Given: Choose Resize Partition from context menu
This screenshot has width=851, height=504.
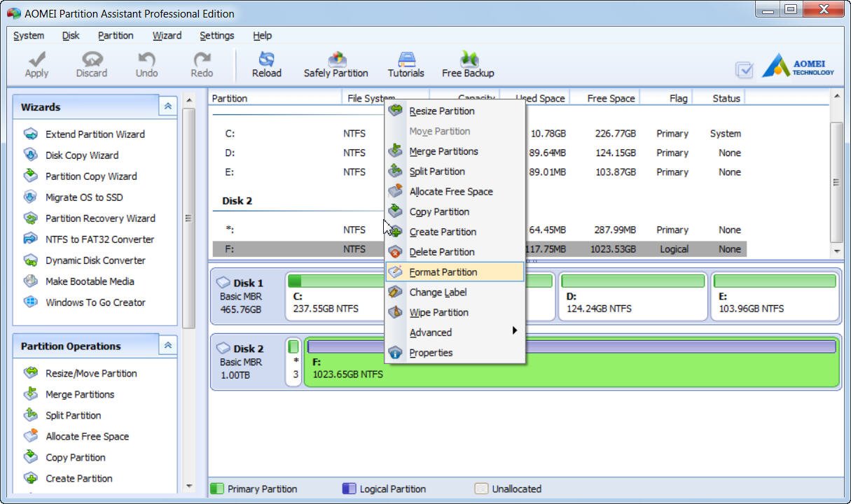Looking at the screenshot, I should pyautogui.click(x=455, y=111).
